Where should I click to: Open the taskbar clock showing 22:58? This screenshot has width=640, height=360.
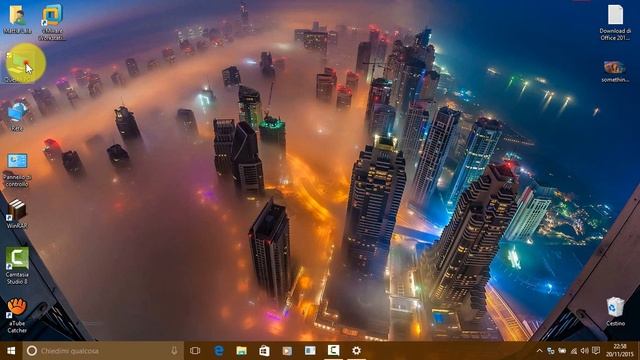[620, 351]
